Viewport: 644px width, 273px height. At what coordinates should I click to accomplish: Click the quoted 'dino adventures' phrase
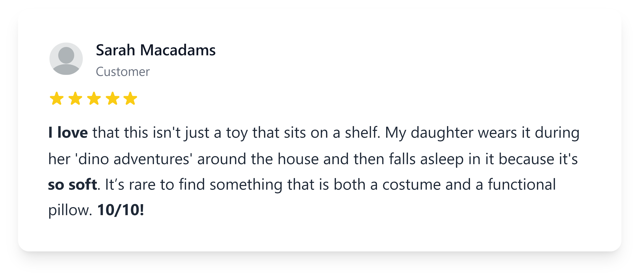(134, 159)
